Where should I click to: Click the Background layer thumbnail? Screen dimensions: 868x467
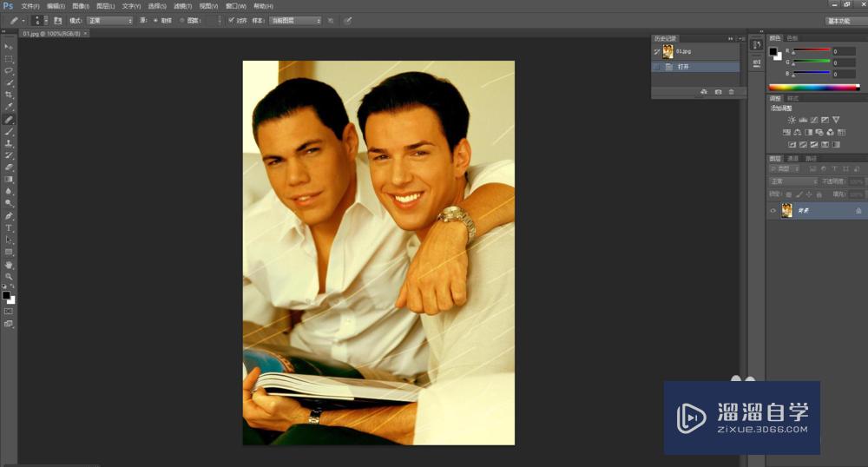(787, 211)
